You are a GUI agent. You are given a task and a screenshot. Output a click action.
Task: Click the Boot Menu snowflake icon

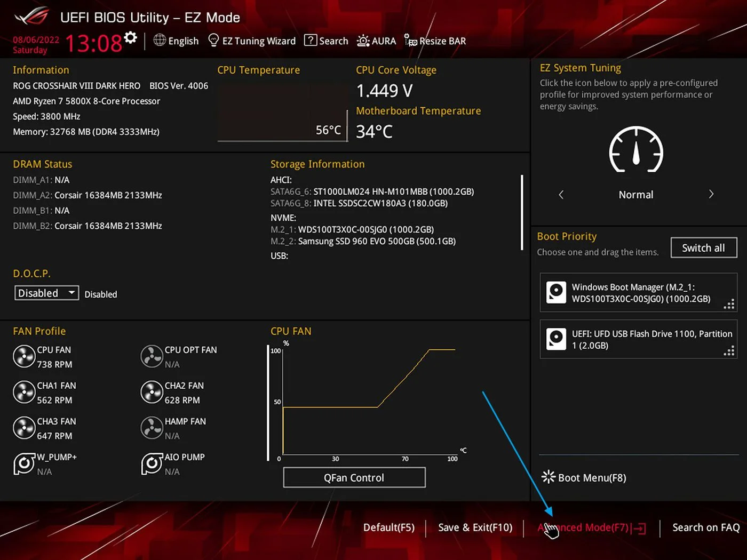pyautogui.click(x=549, y=477)
